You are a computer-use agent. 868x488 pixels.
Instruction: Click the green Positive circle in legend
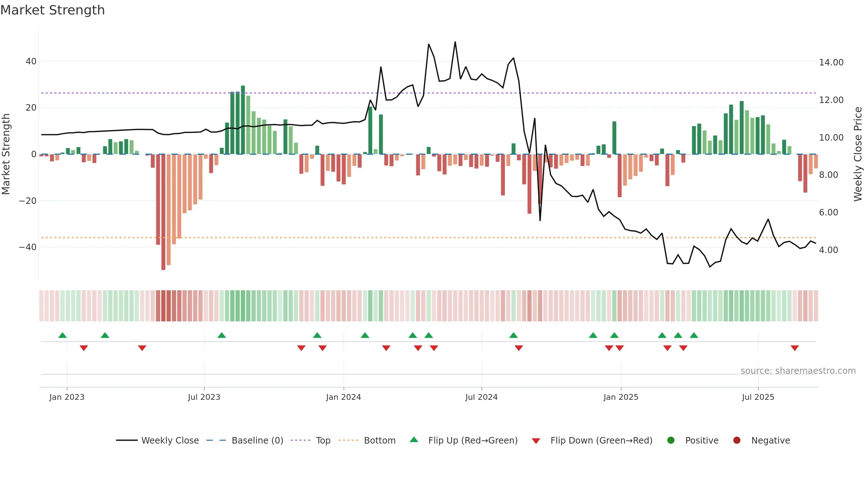point(671,440)
